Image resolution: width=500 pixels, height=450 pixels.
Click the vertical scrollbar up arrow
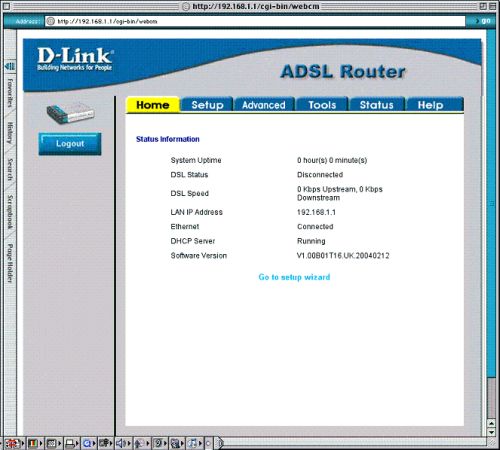point(491,423)
